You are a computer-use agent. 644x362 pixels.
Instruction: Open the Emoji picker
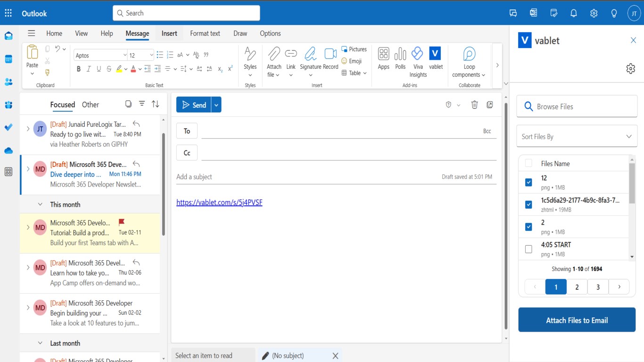coord(352,61)
